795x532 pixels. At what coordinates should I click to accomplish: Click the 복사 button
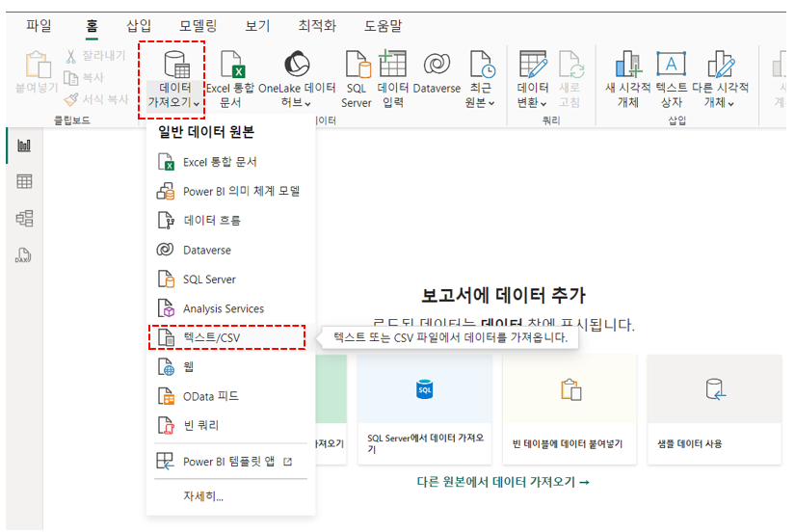84,78
